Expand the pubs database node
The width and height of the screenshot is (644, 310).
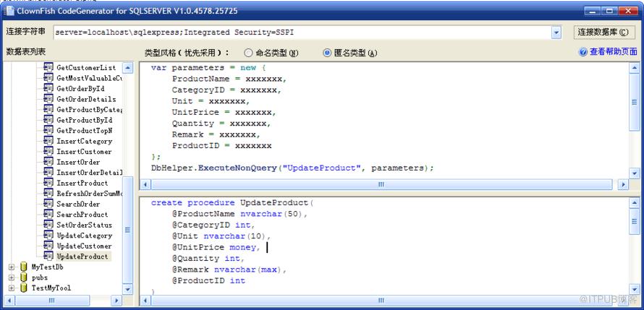[x=12, y=277]
